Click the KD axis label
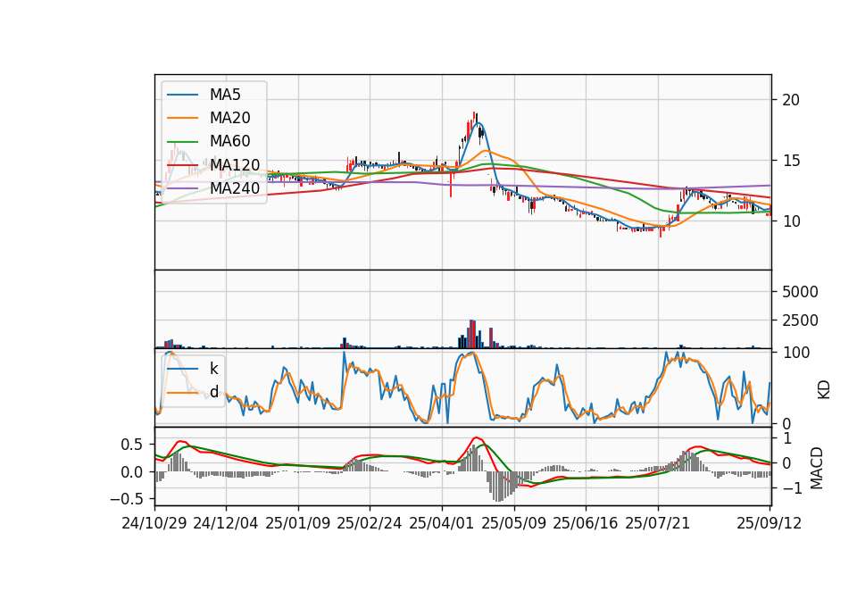The height and width of the screenshot is (616, 857). point(824,389)
